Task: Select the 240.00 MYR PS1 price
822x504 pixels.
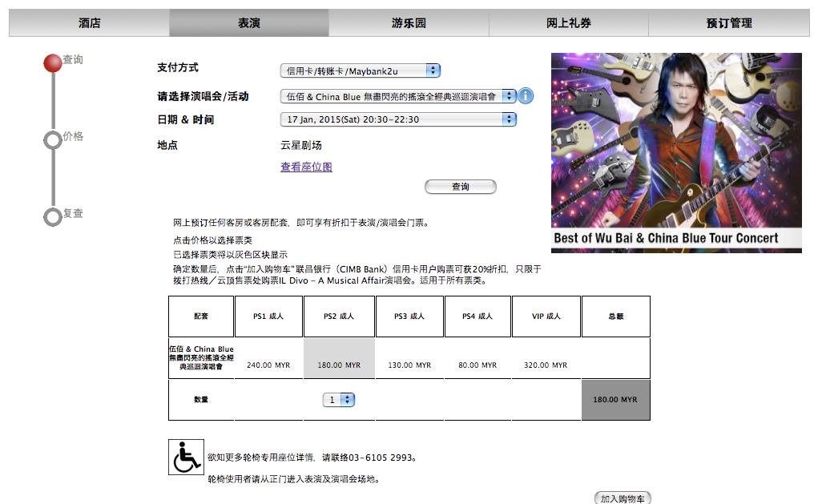Action: [268, 365]
